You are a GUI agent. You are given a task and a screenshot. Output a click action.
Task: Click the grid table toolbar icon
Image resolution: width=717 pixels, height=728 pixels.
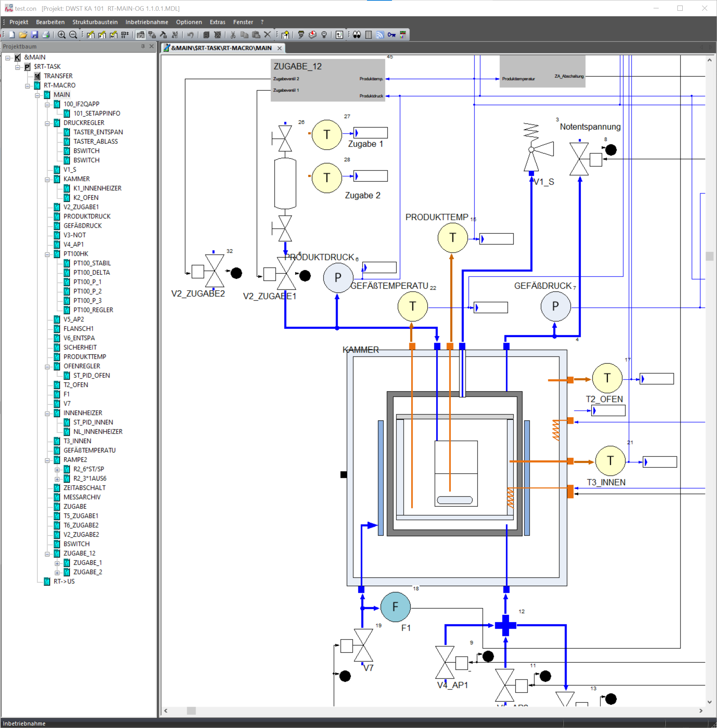tap(368, 35)
